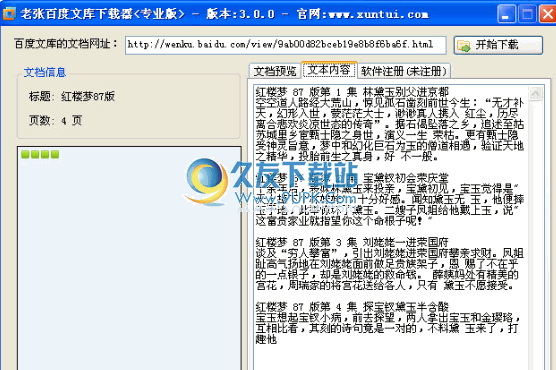Focus the Baidu Wenku URL input field
The height and width of the screenshot is (370, 556).
coord(285,45)
